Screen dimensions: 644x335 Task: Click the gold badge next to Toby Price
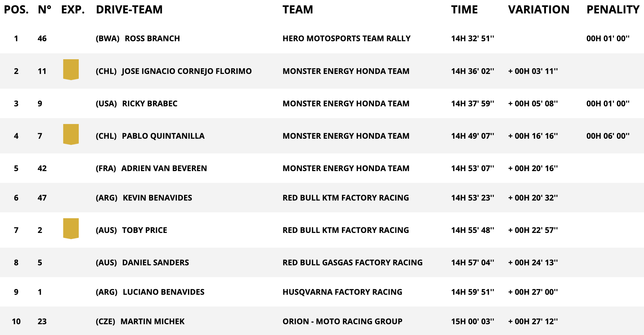pos(71,228)
